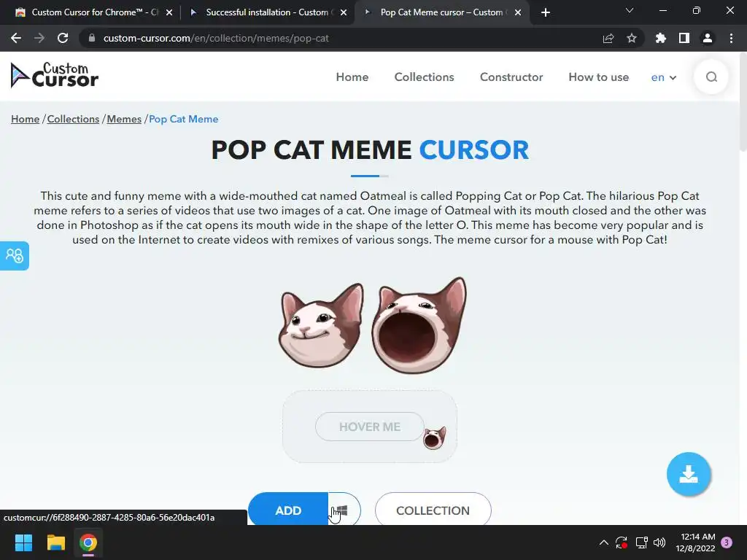The width and height of the screenshot is (747, 560).
Task: Open the Constructor navigation menu item
Action: point(511,77)
